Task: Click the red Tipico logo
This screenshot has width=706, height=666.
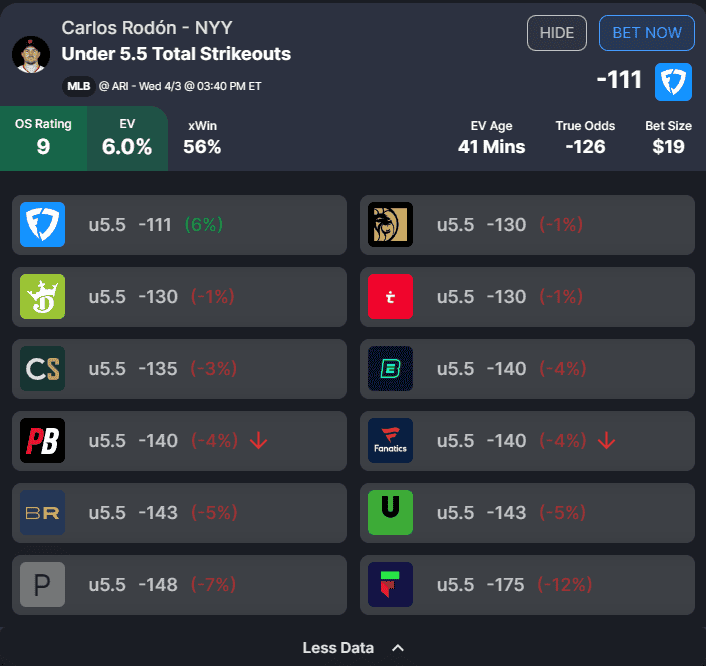Action: tap(390, 297)
